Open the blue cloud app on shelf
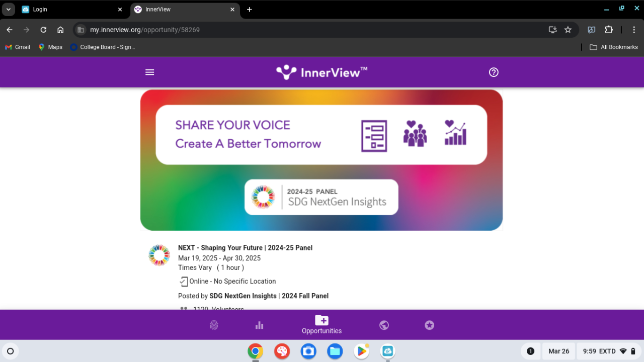 pyautogui.click(x=388, y=351)
